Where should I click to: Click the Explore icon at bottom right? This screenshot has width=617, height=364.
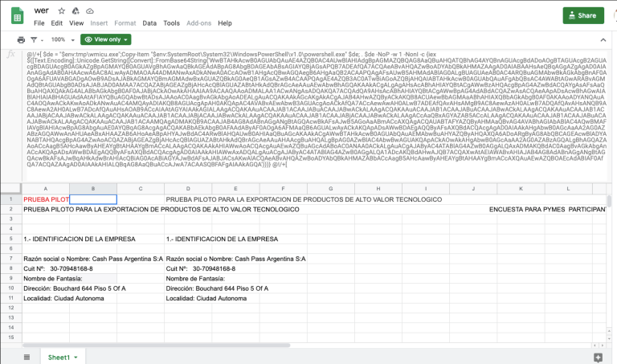point(598,358)
